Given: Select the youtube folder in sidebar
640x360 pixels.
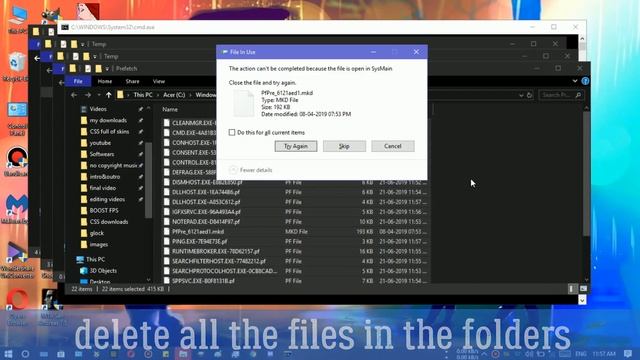Looking at the screenshot, I should (x=100, y=143).
